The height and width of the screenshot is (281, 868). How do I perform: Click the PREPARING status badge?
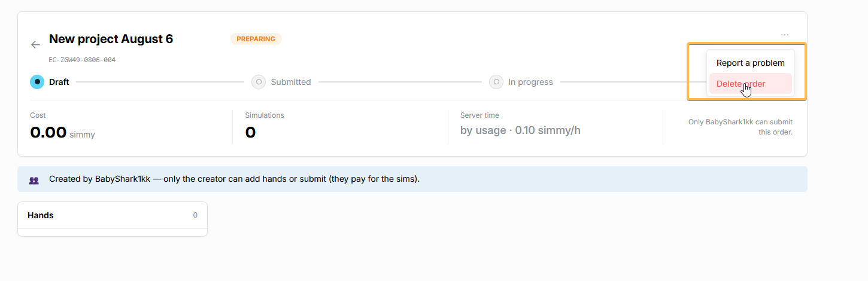tap(256, 39)
